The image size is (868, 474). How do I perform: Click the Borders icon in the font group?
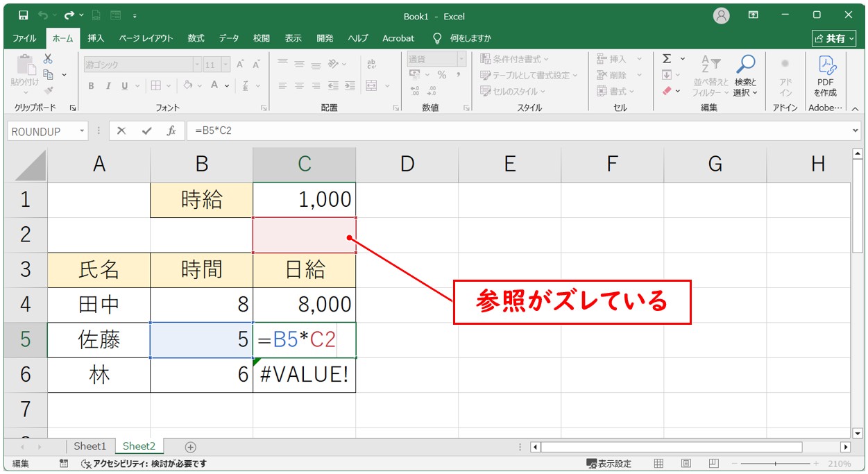pyautogui.click(x=155, y=85)
